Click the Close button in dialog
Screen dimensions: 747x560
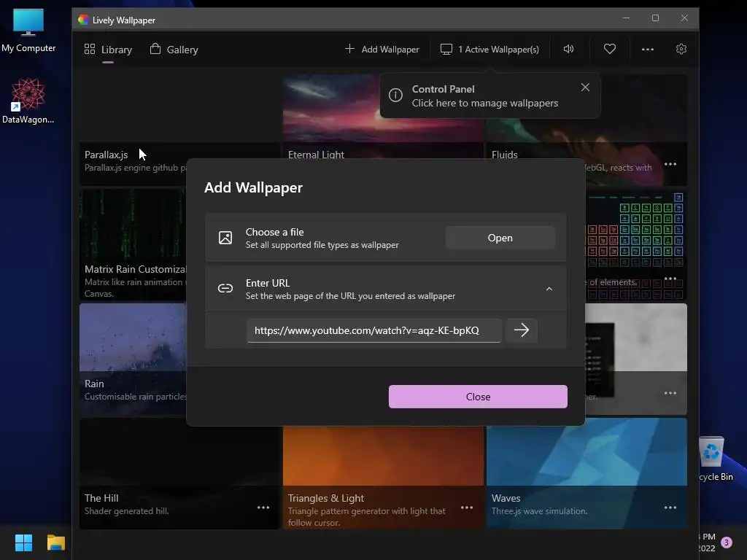click(x=478, y=397)
